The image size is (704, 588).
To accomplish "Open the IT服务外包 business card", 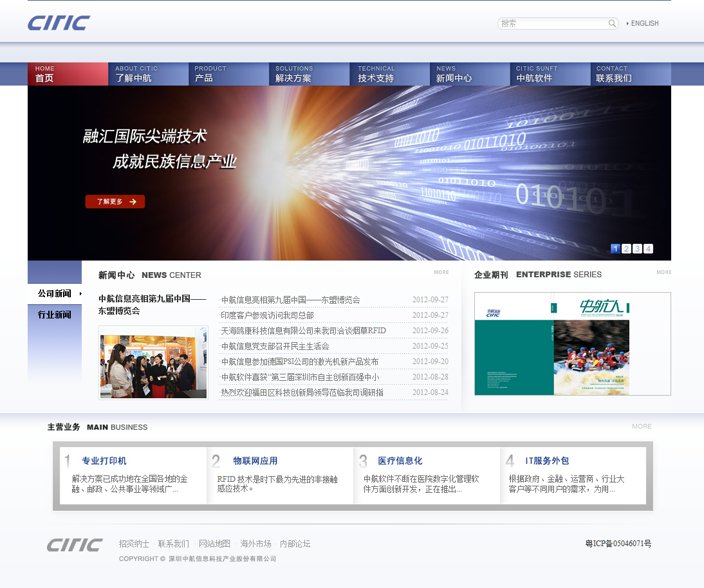I will [547, 461].
